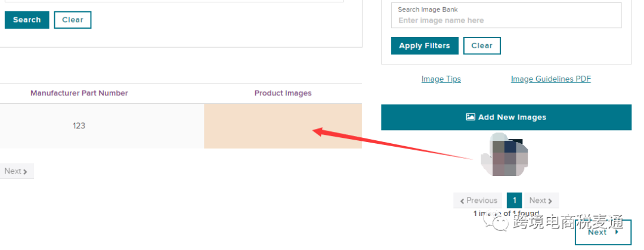Select page 1 in image pagination
The width and height of the screenshot is (644, 250).
click(514, 200)
